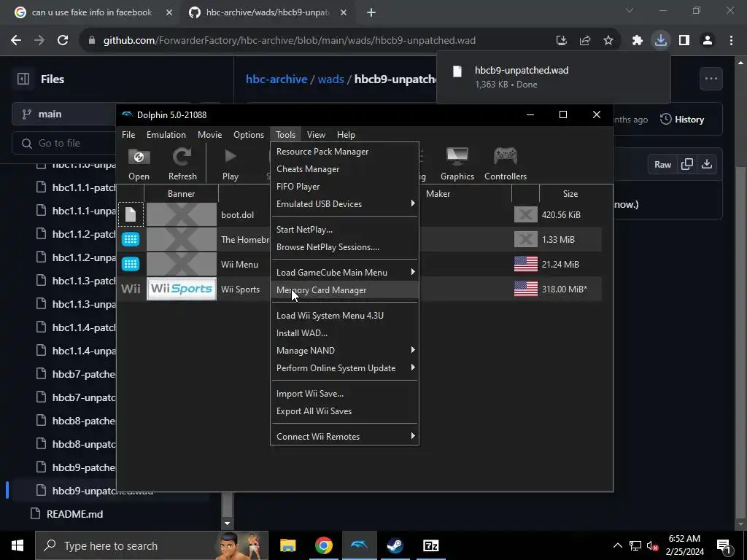
Task: Open Steam from taskbar
Action: click(395, 545)
